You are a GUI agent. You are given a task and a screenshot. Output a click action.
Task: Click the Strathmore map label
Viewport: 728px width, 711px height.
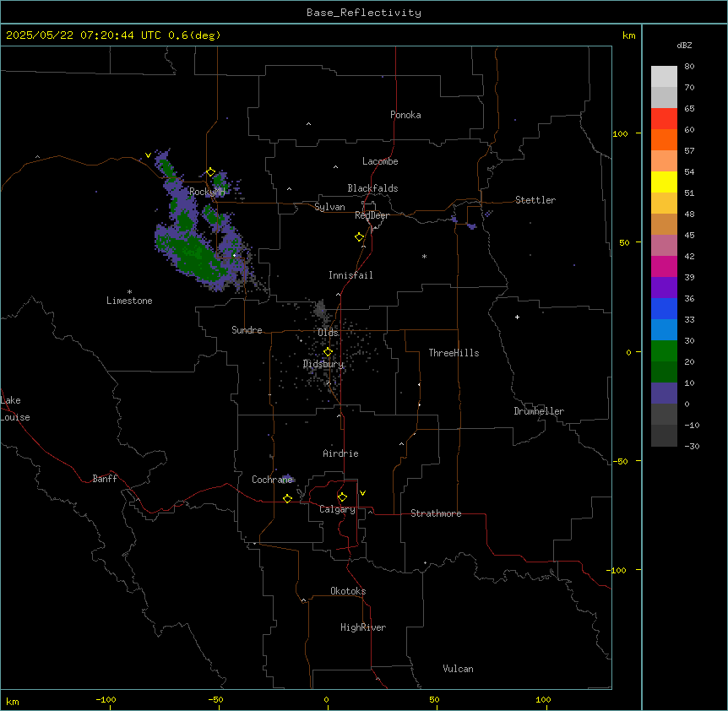436,513
